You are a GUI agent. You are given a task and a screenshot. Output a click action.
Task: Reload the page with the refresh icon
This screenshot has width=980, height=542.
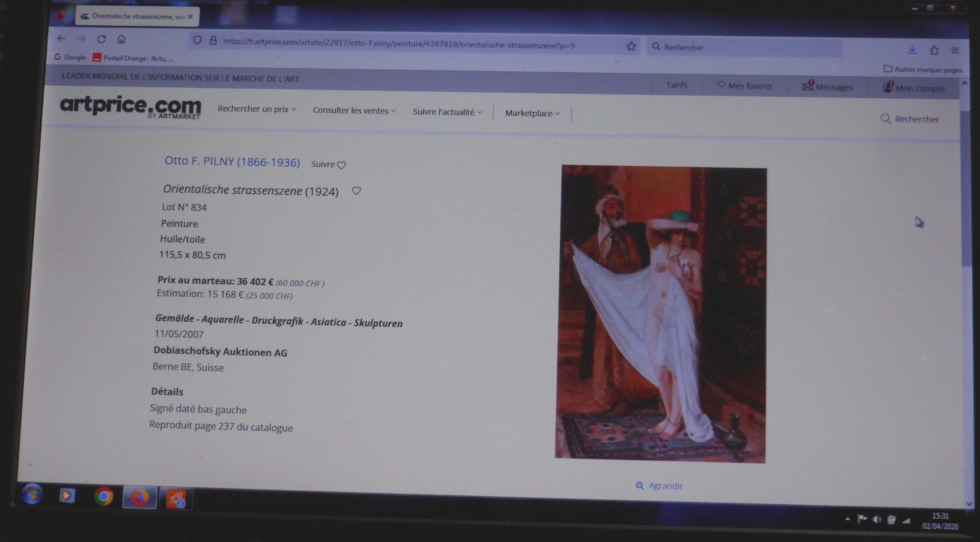(x=101, y=39)
